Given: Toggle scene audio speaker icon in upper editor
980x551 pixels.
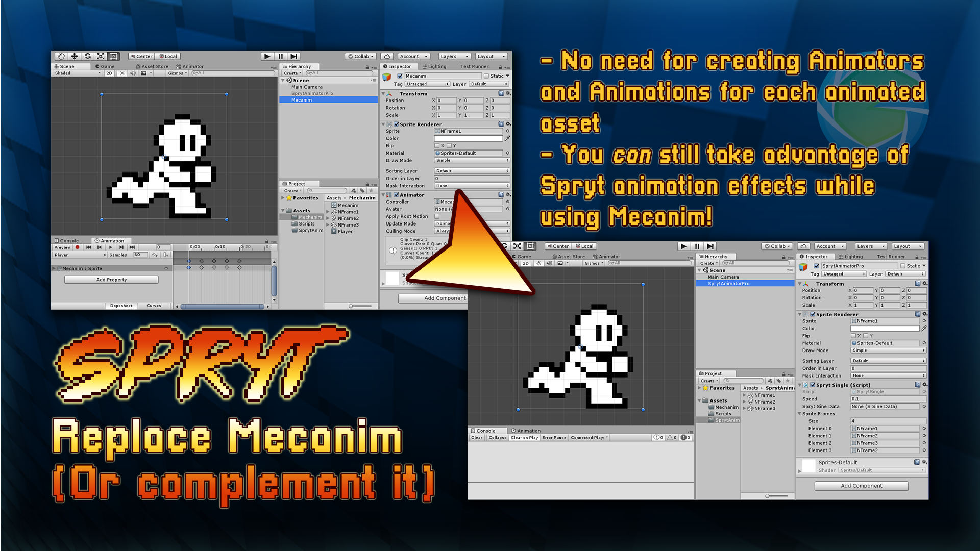Looking at the screenshot, I should point(133,73).
